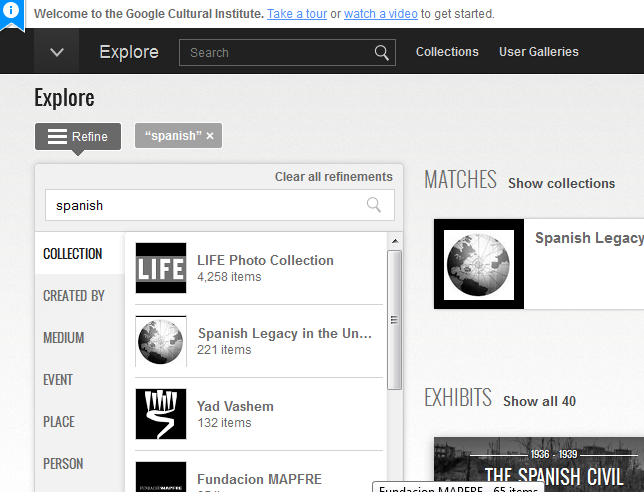Click the '221 items' count text
The image size is (644, 492).
224,349
